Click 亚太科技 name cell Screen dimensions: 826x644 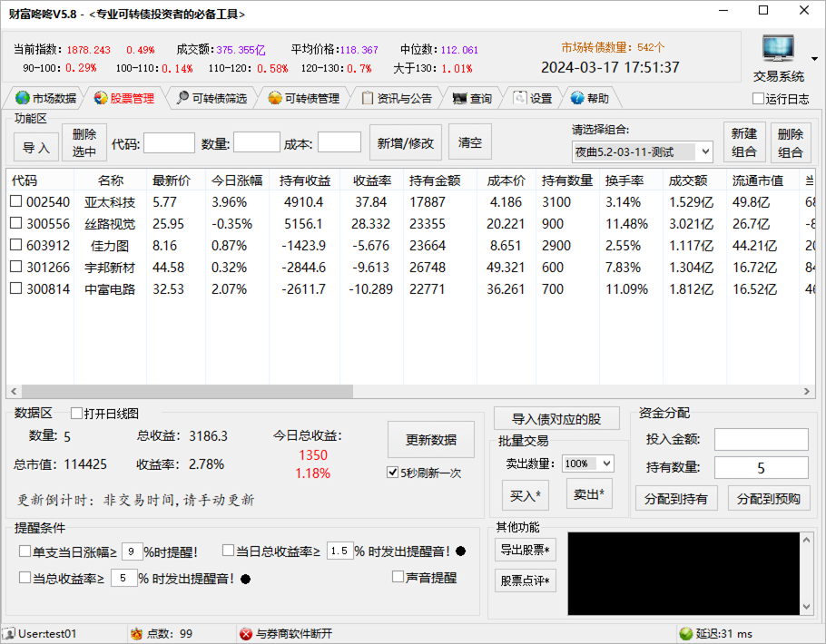pos(110,201)
